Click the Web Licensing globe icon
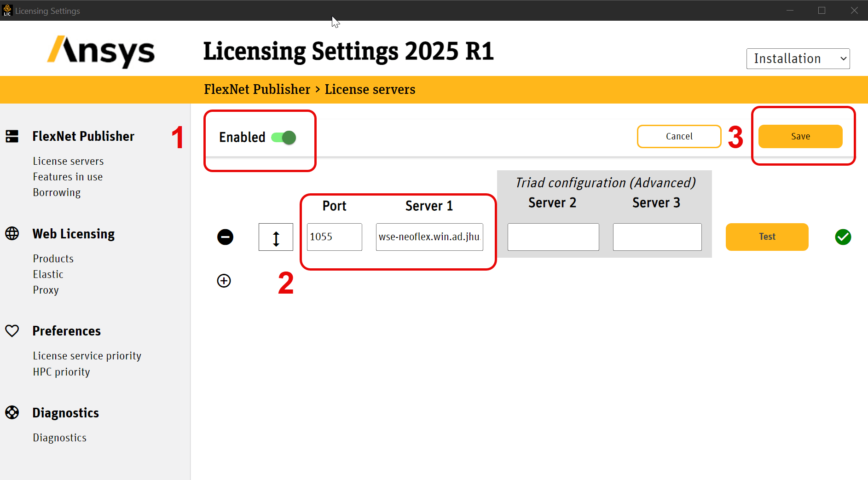The width and height of the screenshot is (868, 480). pos(12,233)
